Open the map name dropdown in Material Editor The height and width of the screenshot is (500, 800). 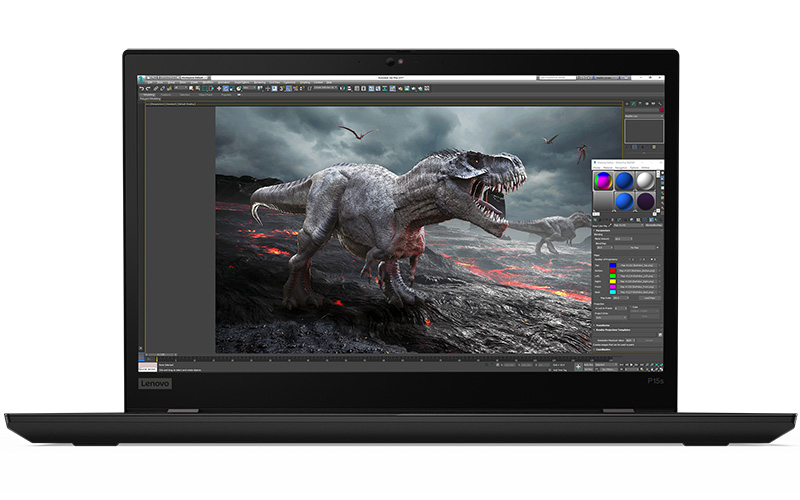[x=629, y=226]
